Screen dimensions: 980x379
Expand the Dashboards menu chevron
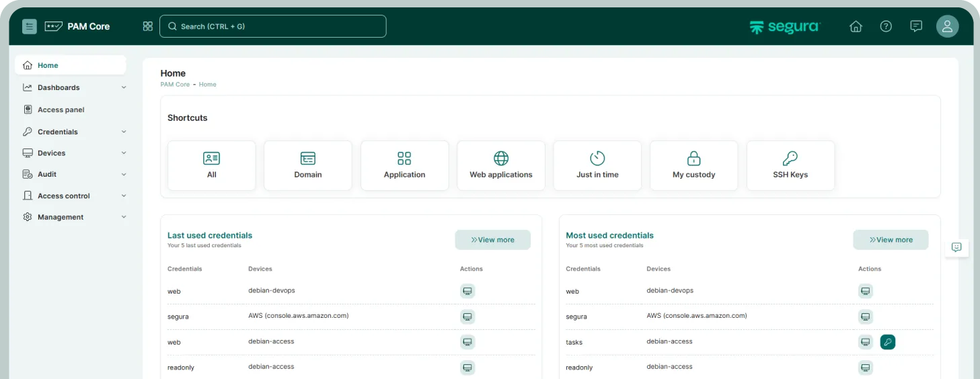(x=124, y=87)
